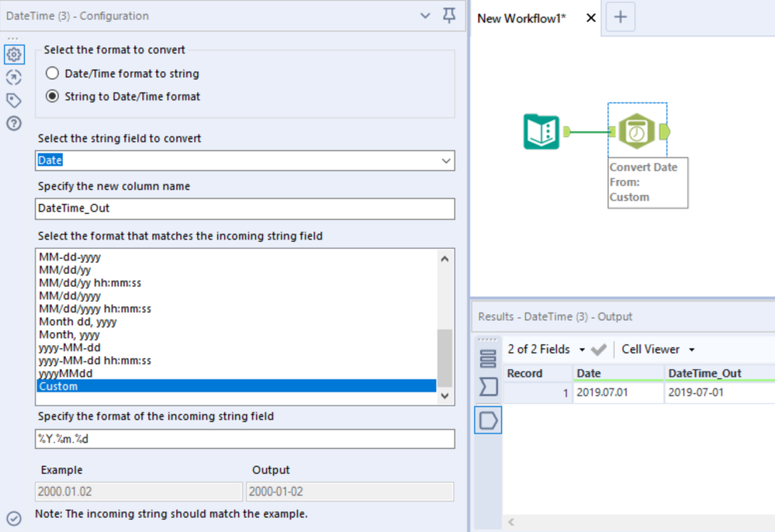Choose yyyyMMdd format
775x532 pixels.
pyautogui.click(x=237, y=374)
